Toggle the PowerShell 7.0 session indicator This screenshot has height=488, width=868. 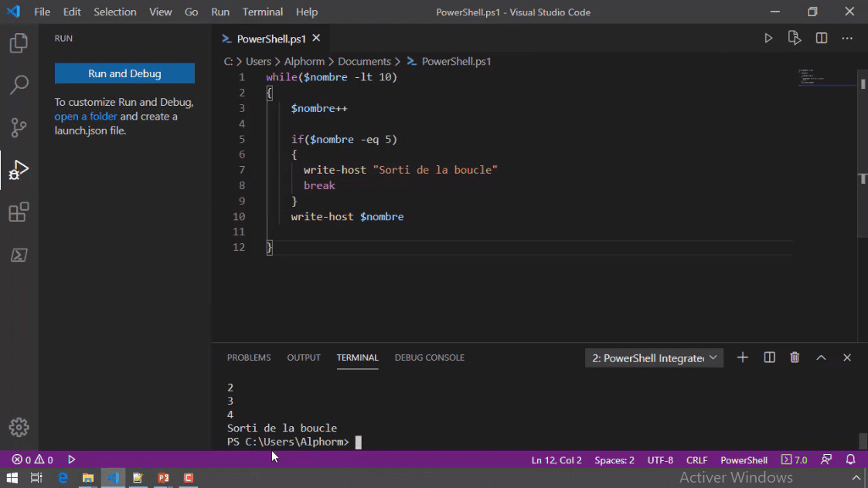coord(794,459)
